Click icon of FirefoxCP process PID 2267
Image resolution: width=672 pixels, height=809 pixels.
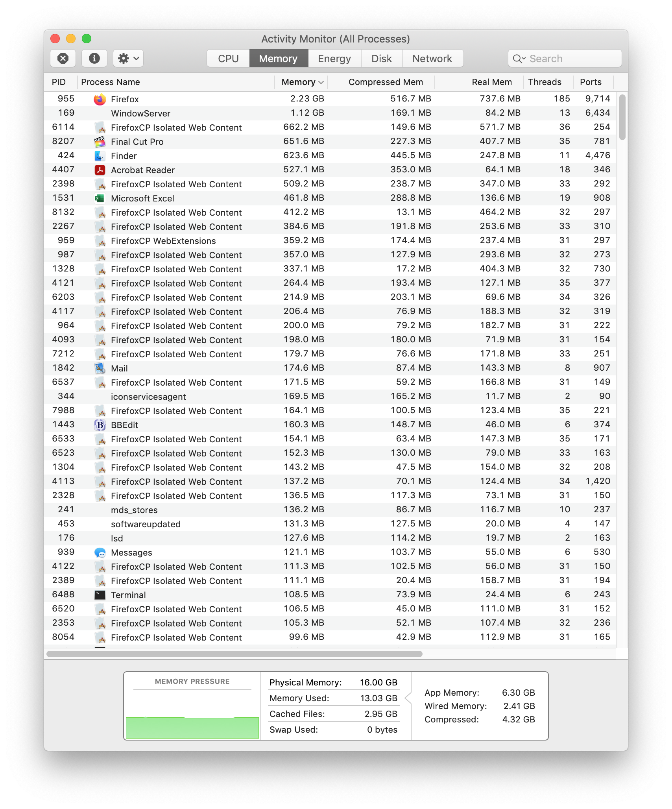100,227
